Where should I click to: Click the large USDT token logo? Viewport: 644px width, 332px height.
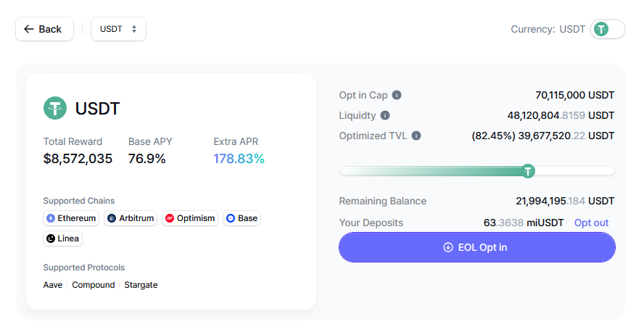coord(55,109)
